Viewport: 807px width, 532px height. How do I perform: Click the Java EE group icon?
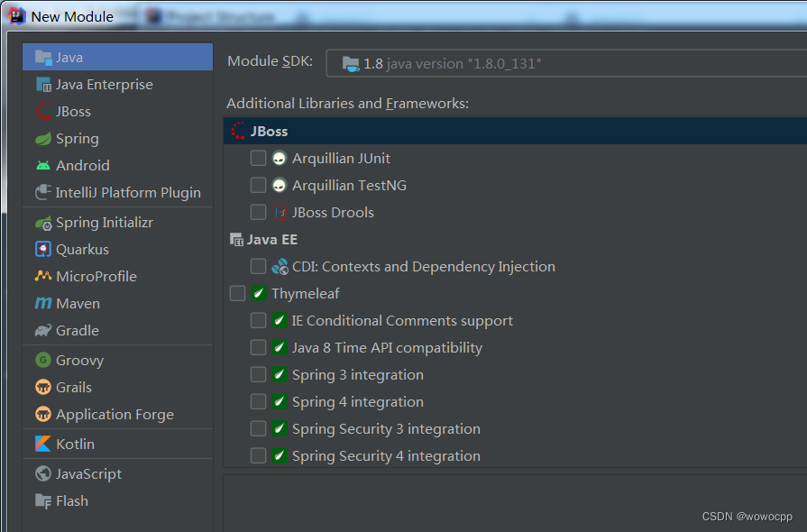point(236,239)
